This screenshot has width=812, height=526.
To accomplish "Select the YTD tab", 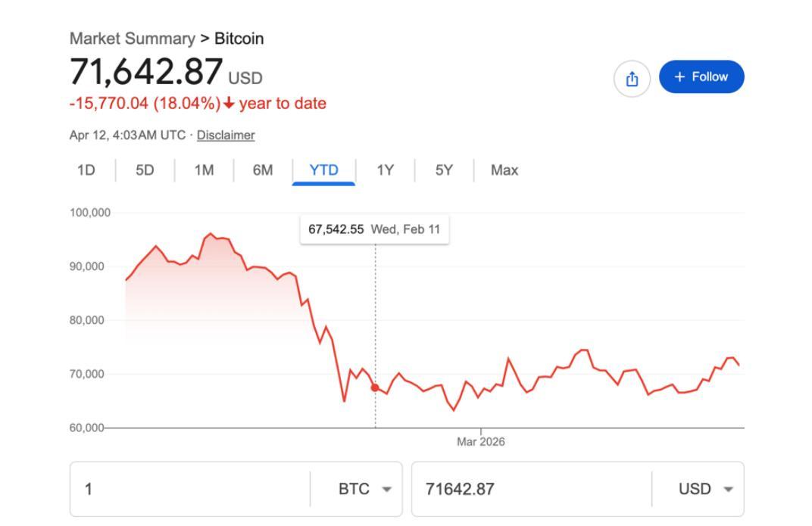I will pos(323,170).
